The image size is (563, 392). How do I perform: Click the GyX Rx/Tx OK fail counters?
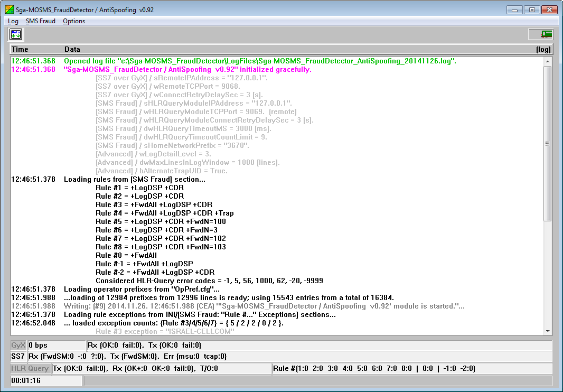click(x=319, y=346)
